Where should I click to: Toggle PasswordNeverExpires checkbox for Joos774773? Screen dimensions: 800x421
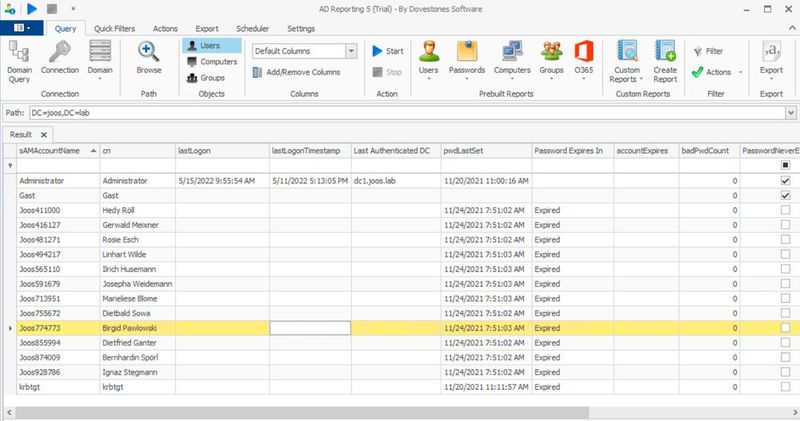785,328
